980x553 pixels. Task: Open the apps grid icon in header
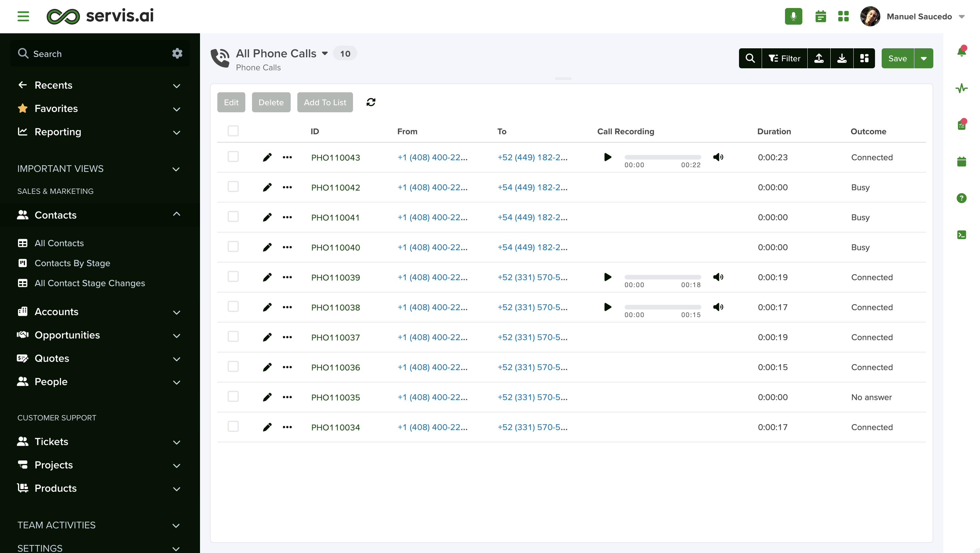pyautogui.click(x=843, y=16)
